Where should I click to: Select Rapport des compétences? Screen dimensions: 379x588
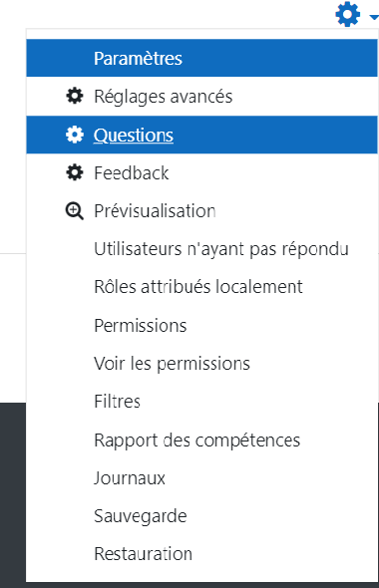coord(201,441)
